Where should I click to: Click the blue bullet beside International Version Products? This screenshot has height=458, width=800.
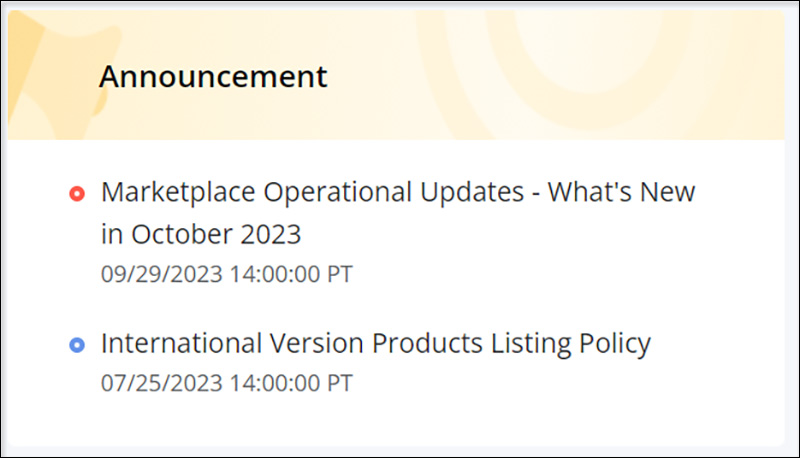(x=77, y=345)
